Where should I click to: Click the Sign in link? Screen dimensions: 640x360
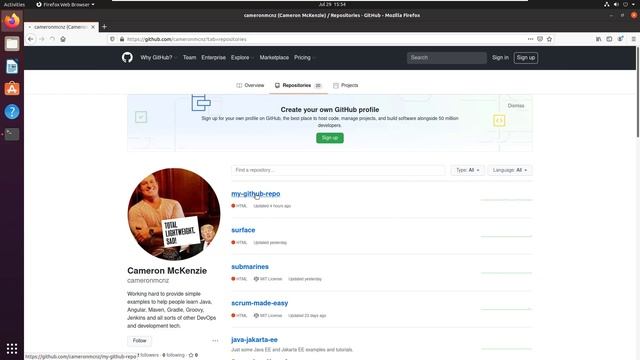tap(500, 58)
